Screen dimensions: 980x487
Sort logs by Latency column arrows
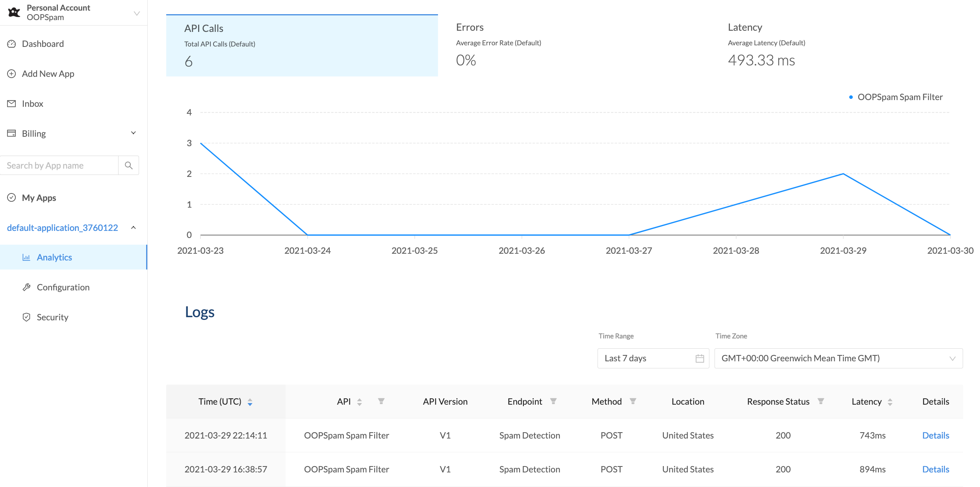[x=890, y=402]
